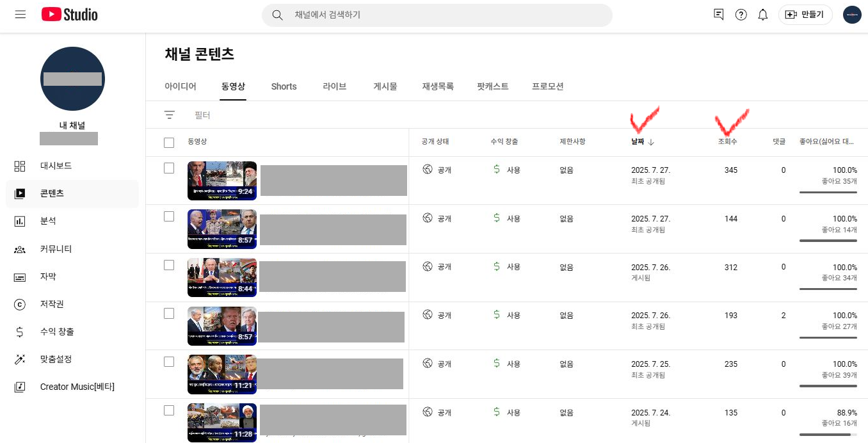Open 수익 창출 monetization in sidebar
The width and height of the screenshot is (868, 443).
point(57,332)
